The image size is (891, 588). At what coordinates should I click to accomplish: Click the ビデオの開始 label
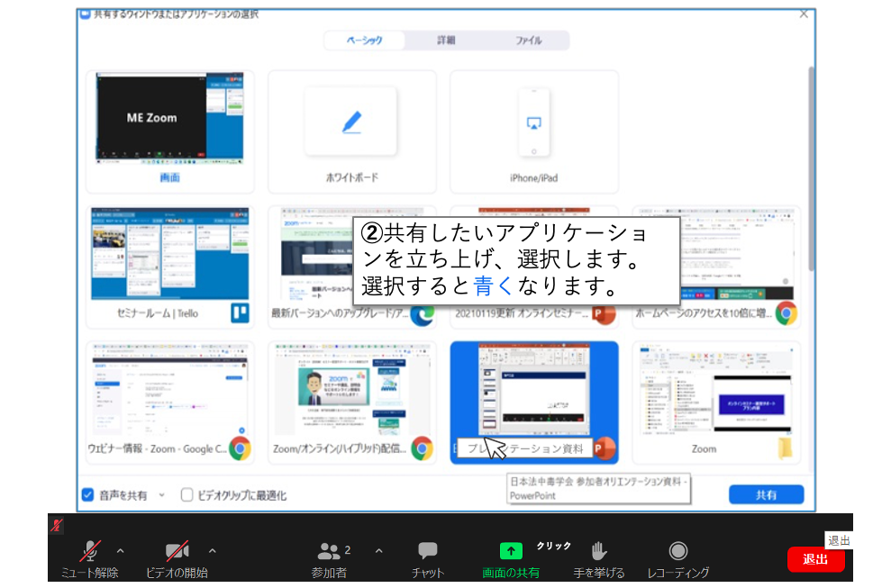point(177,573)
